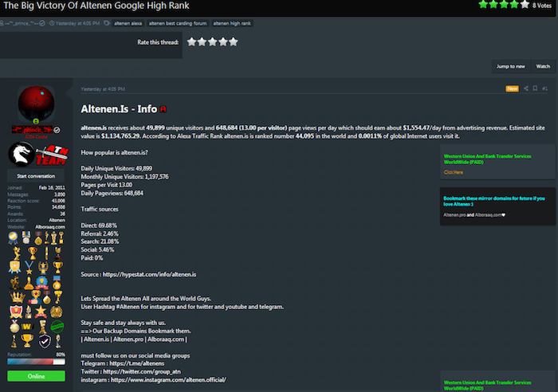Click the Jump to new button
The image size is (558, 392).
(x=511, y=66)
